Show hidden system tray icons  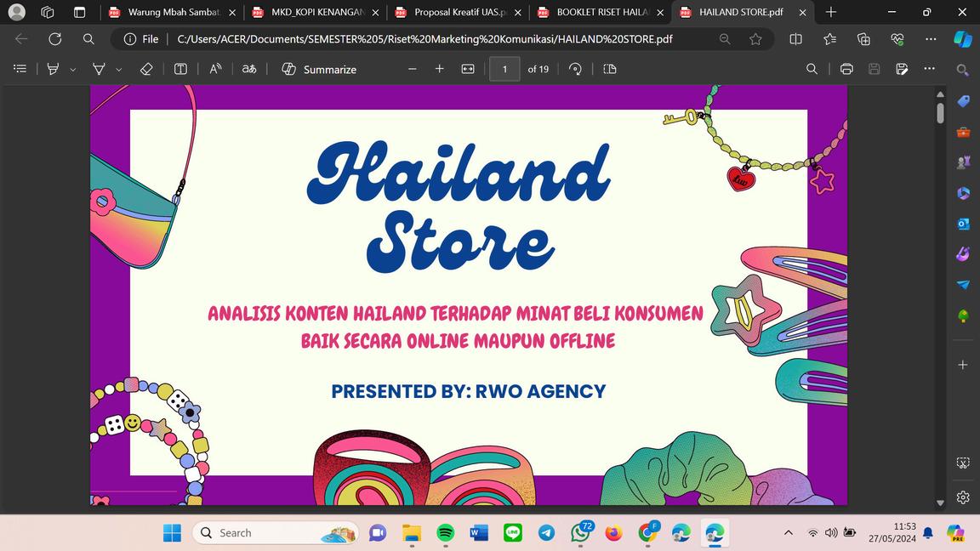[788, 533]
